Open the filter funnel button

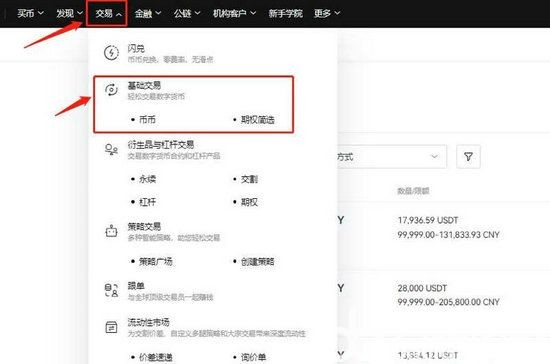468,156
